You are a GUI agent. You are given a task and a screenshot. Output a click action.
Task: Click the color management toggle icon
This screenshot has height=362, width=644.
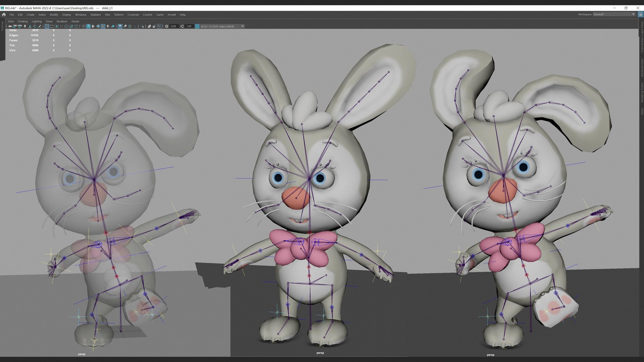coord(197,26)
